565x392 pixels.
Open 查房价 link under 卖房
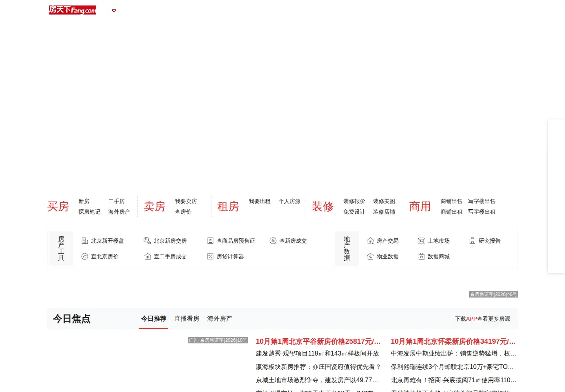pyautogui.click(x=183, y=212)
